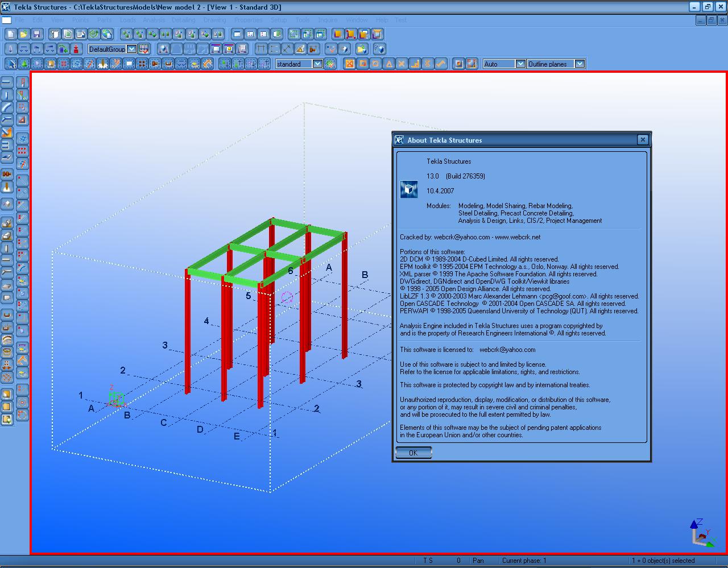Screen dimensions: 728x568
Task: Select the polybeam tool with bent line
Action: 6,120
